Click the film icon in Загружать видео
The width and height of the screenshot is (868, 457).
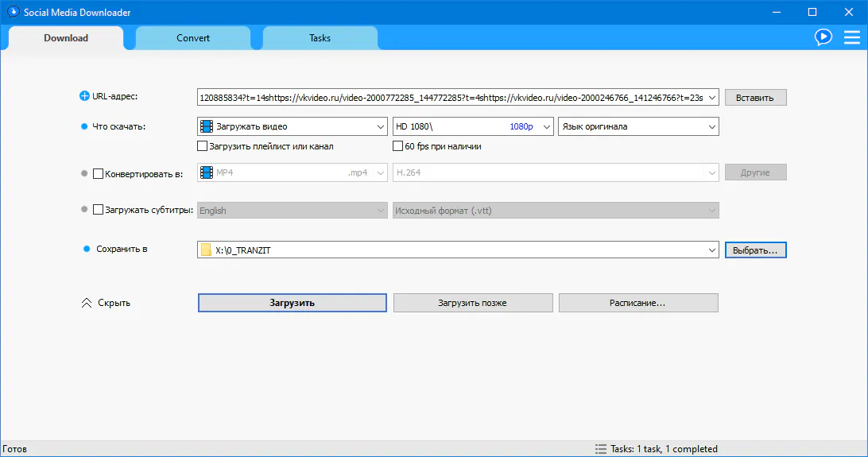(207, 126)
